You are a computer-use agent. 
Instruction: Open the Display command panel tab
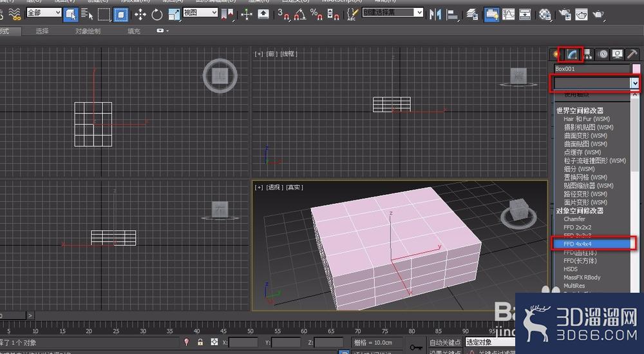pos(617,54)
